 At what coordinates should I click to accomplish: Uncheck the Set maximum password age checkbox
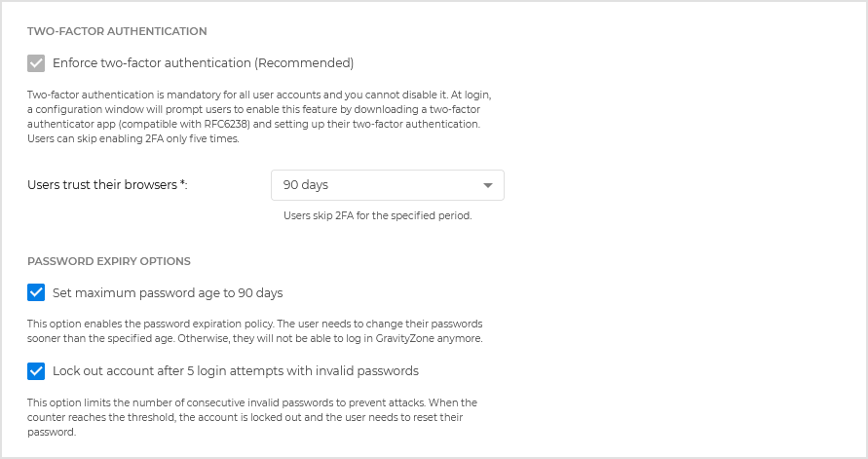pos(36,292)
